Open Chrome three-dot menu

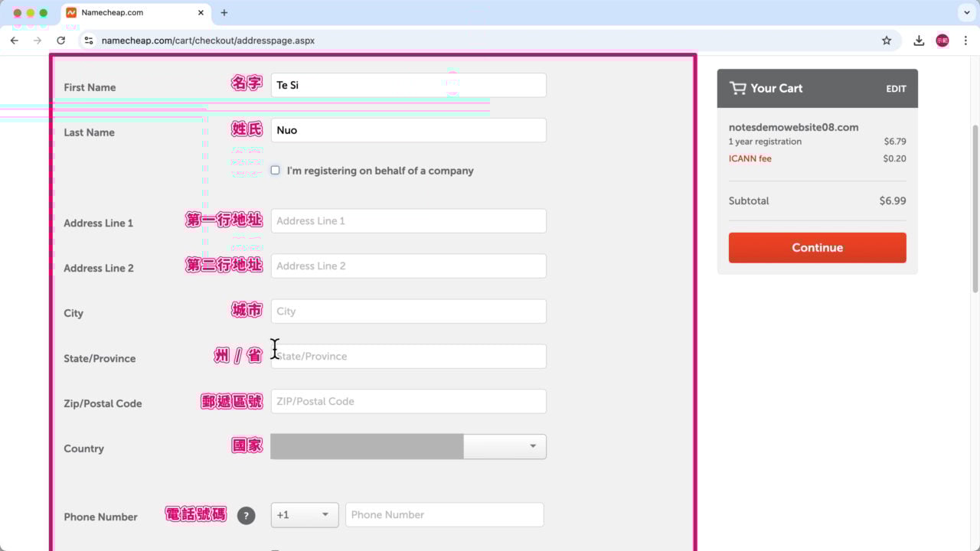(x=965, y=41)
